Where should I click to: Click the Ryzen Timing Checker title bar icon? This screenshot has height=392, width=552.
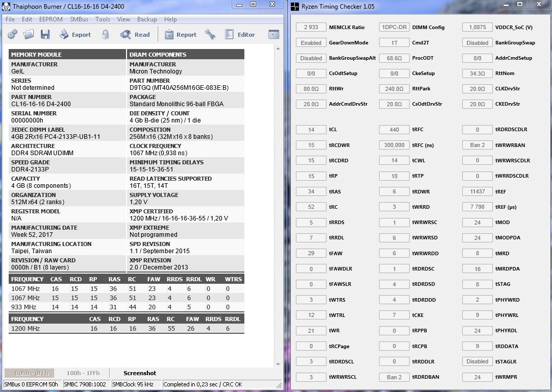click(x=295, y=6)
